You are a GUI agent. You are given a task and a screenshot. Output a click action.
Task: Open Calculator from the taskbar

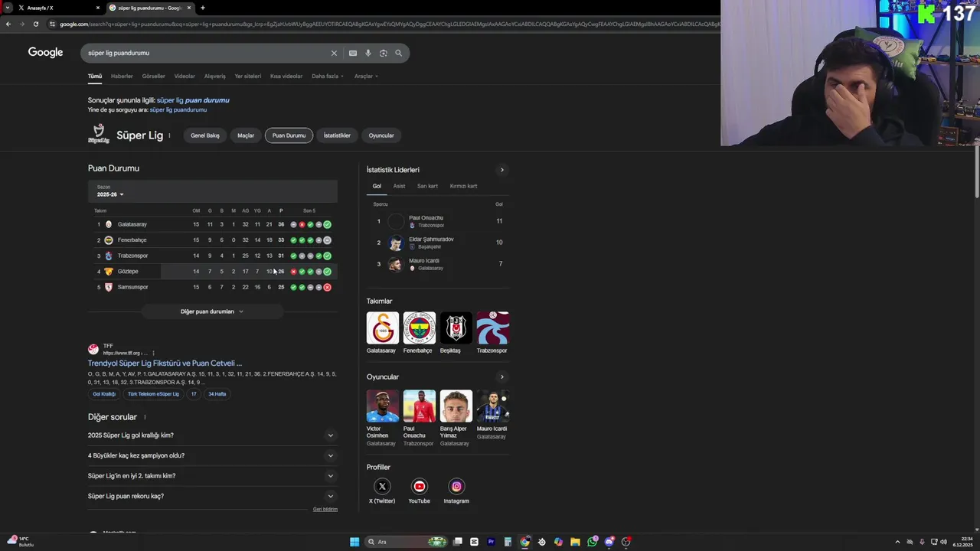(x=508, y=542)
